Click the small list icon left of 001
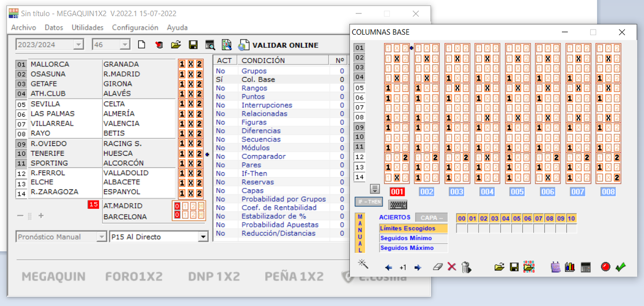The height and width of the screenshot is (306, 644). [x=374, y=189]
